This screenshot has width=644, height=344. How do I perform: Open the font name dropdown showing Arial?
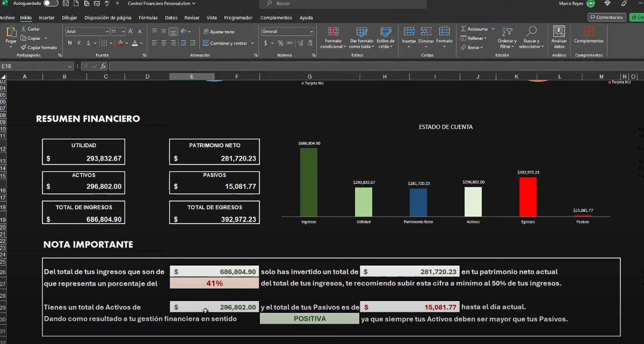[87, 31]
